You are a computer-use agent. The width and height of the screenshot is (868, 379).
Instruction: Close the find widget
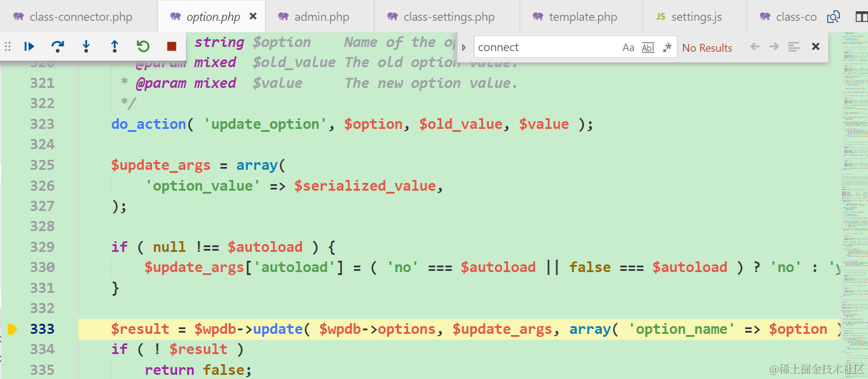(x=816, y=46)
